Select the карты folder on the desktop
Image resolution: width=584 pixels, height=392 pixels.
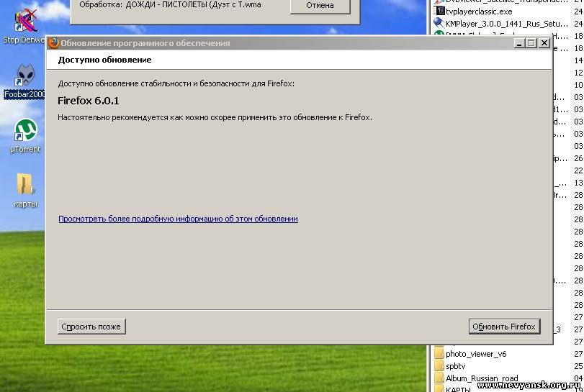pos(25,191)
